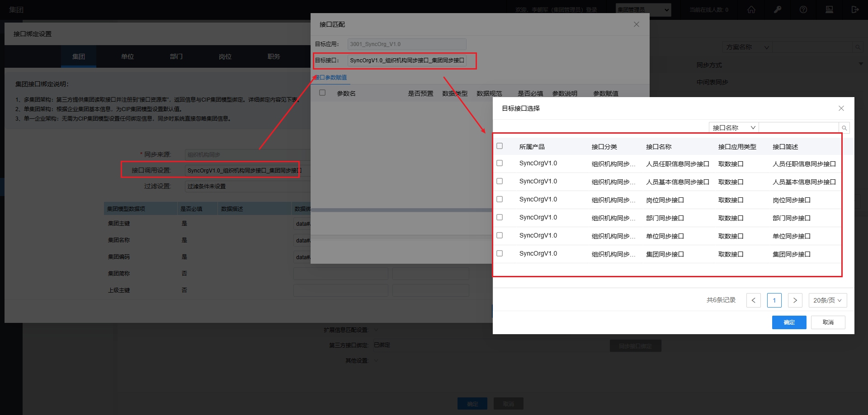
Task: Click the 中间表同步 option text
Action: [712, 82]
